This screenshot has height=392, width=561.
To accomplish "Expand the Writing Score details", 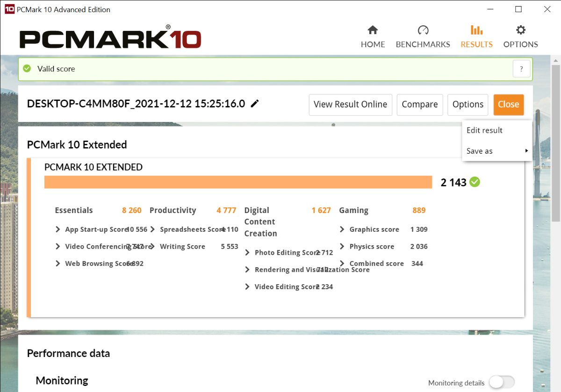I will point(153,247).
